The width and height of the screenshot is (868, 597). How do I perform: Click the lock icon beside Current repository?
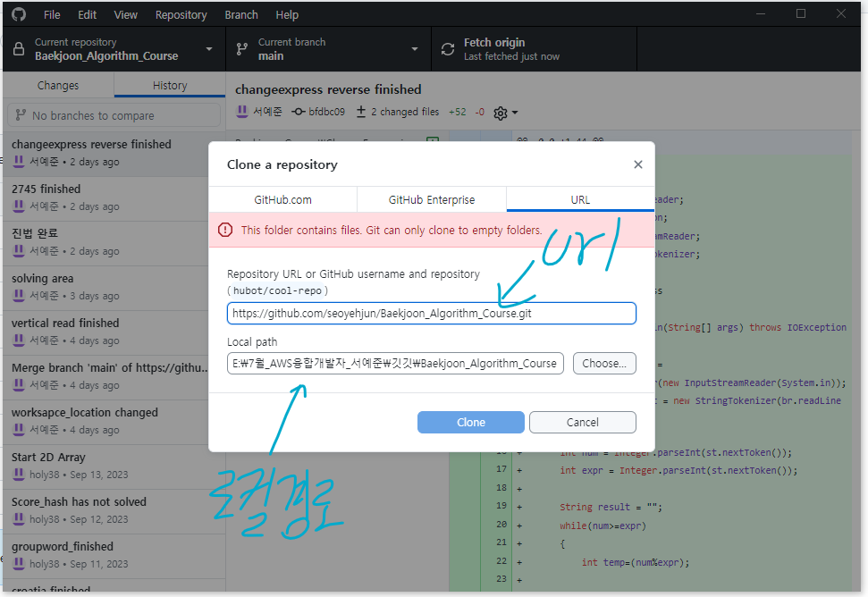click(x=19, y=49)
